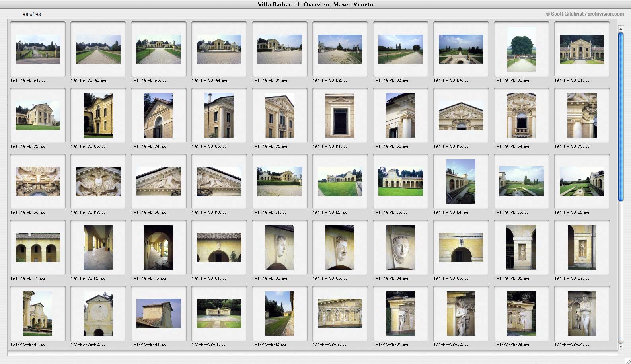Select thumbnail 1A1-PA-VB-J2.jpg

[x=461, y=313]
